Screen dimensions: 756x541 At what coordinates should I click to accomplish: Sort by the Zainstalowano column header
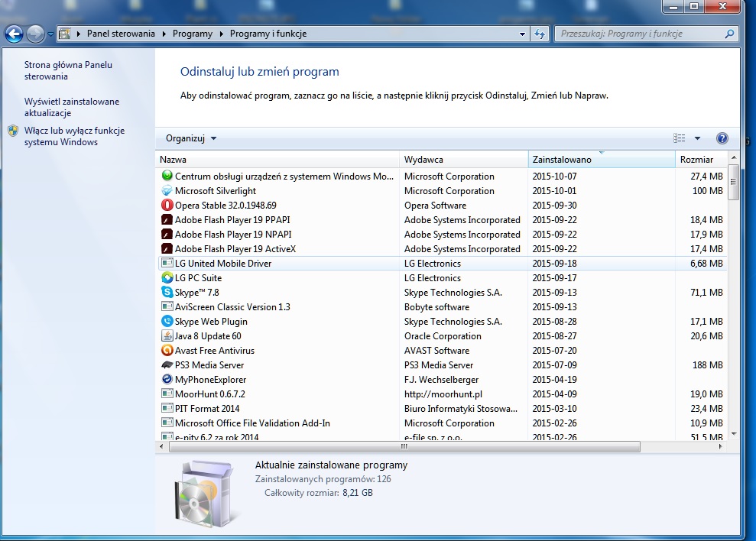coord(602,160)
